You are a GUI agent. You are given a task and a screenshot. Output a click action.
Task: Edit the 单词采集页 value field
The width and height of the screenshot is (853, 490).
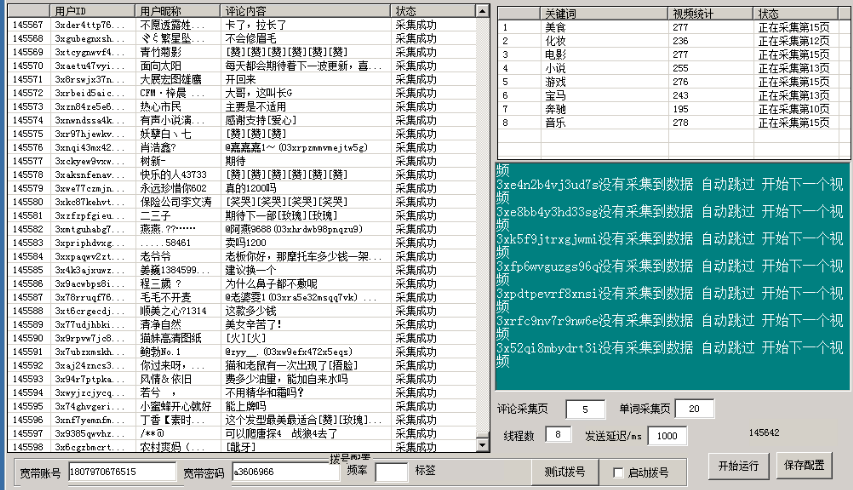point(694,408)
